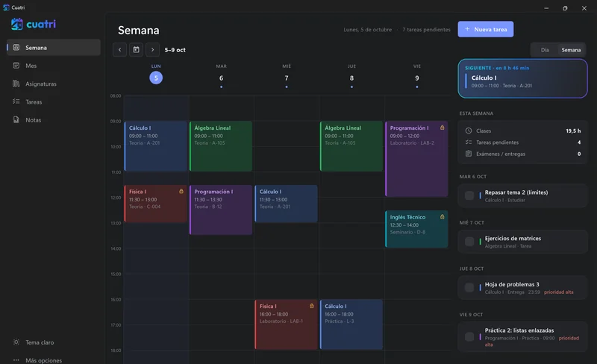Click the plus icon in Nueva tarea
The width and height of the screenshot is (597, 364).
click(467, 29)
